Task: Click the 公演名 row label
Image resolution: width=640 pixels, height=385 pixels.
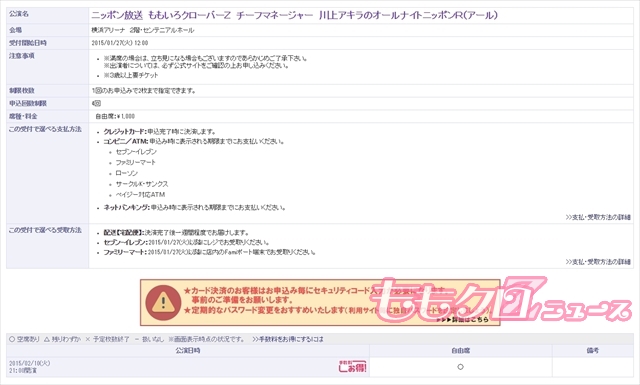Action: pyautogui.click(x=19, y=13)
